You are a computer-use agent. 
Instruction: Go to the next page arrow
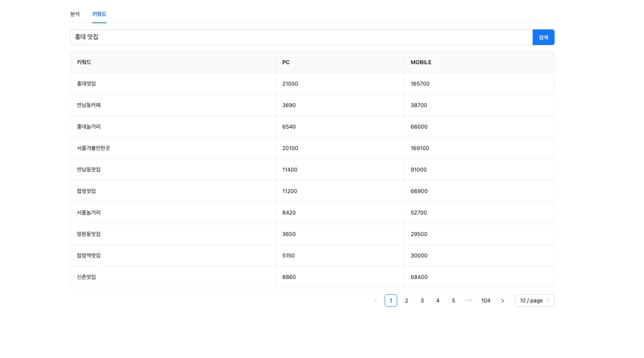tap(502, 301)
